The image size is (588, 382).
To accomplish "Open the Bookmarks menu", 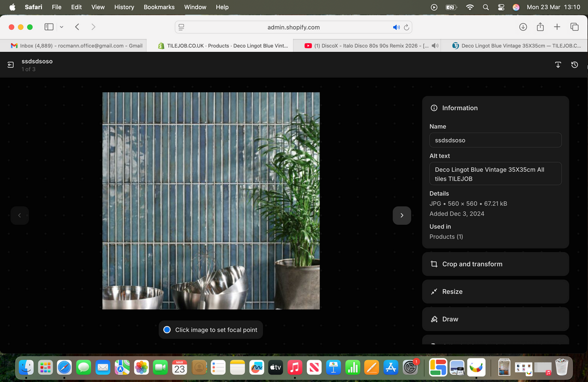I will [159, 7].
